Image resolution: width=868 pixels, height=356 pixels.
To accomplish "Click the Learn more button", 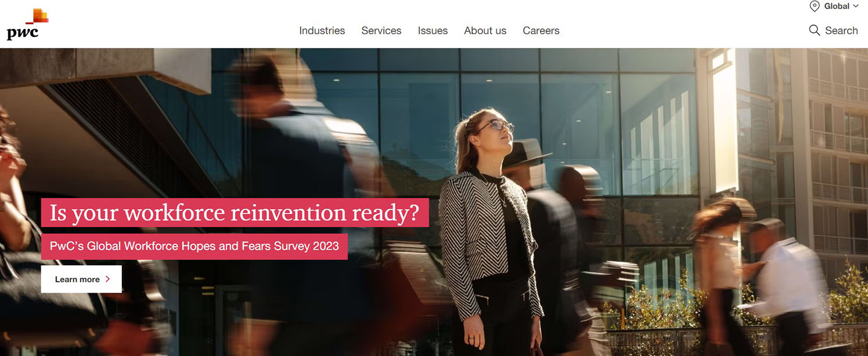I will pyautogui.click(x=81, y=279).
